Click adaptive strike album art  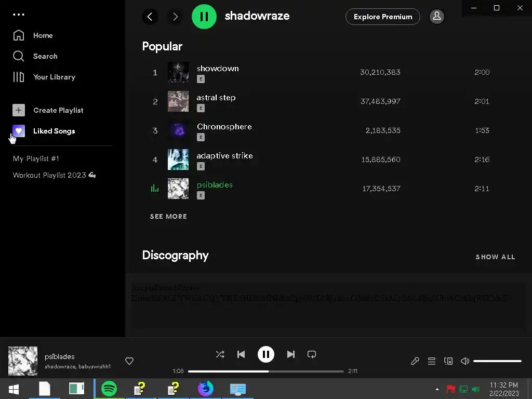[178, 159]
